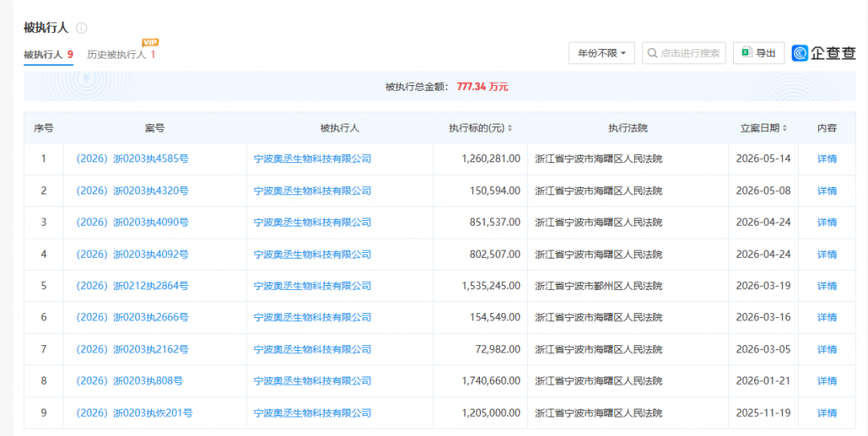
Task: Sort by 立案日期 column arrows
Action: [785, 128]
